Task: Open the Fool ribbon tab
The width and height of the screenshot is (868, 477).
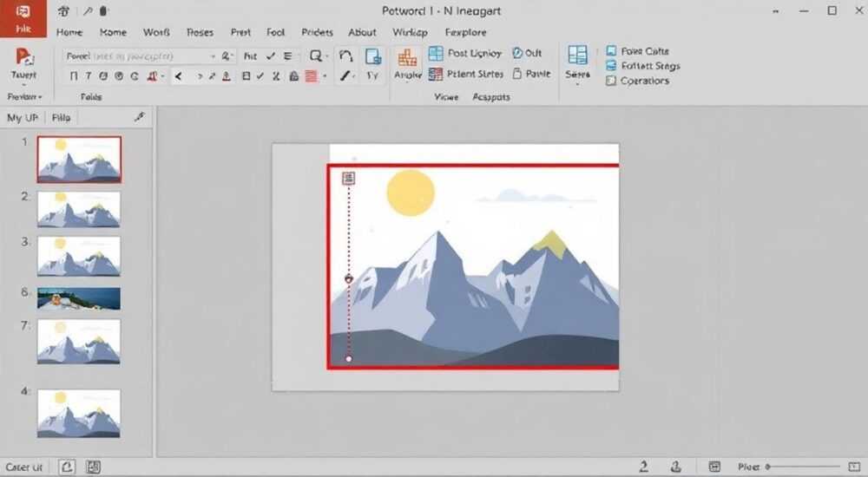Action: [x=276, y=33]
